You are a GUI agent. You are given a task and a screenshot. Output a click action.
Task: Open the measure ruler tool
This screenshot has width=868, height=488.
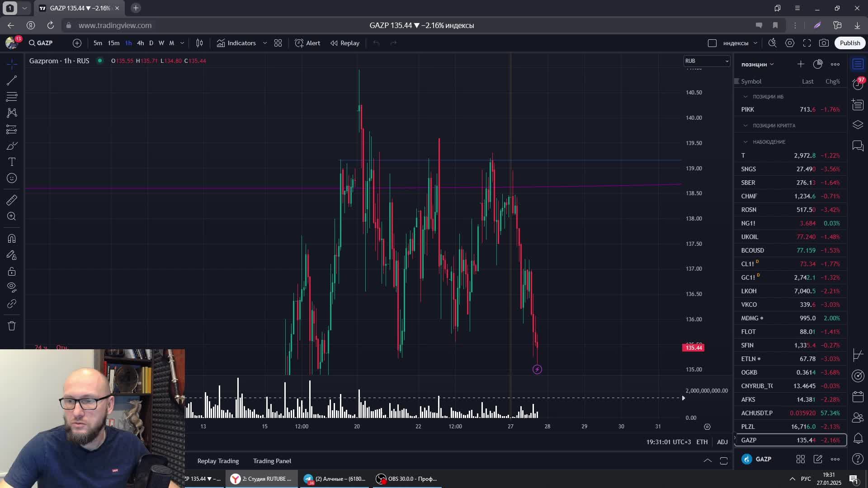[x=12, y=200]
